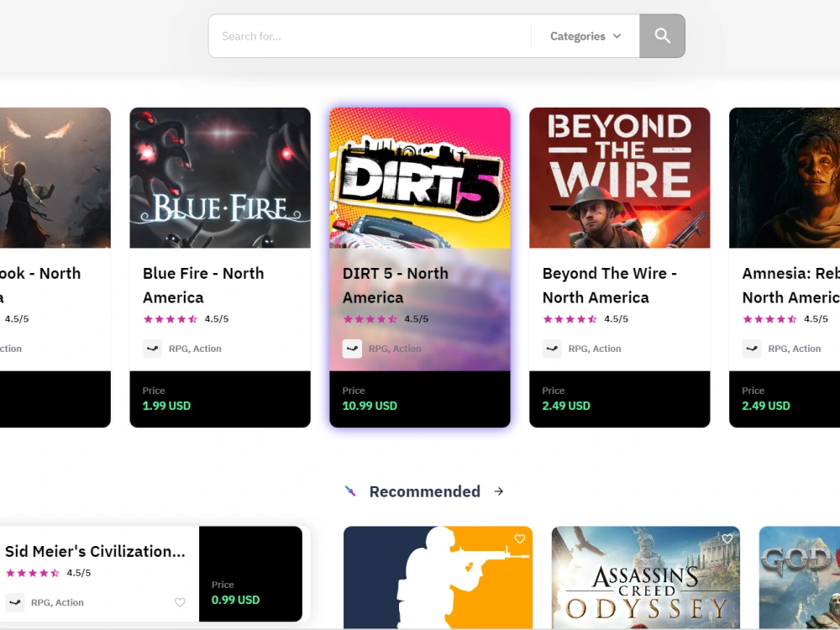Screen dimensions: 840x630
Task: Click the Steam icon on Blue Fire card
Action: pyautogui.click(x=153, y=349)
